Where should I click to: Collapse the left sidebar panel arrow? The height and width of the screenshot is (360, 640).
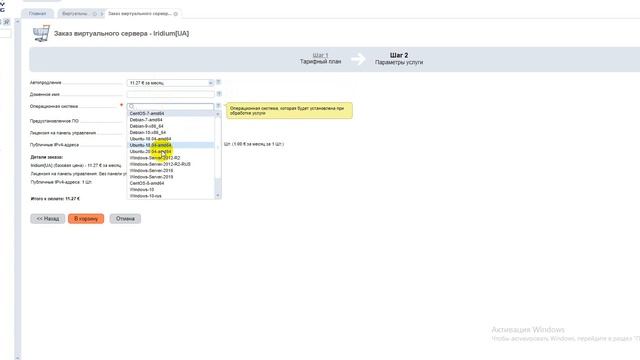(x=18, y=21)
